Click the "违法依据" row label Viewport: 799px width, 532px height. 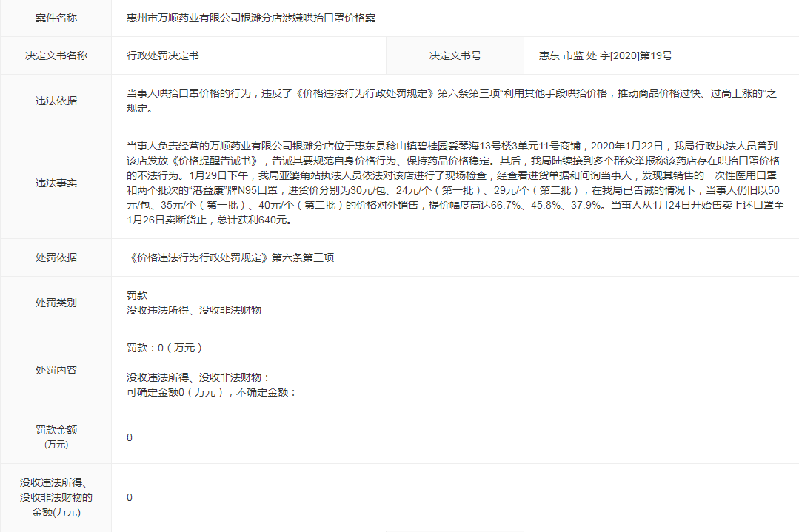coord(56,101)
